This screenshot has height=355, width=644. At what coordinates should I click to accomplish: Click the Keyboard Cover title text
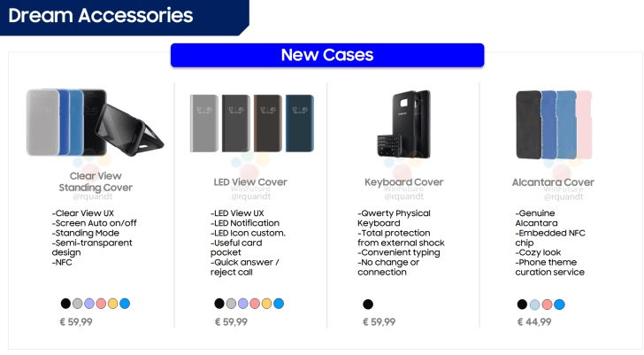[403, 182]
